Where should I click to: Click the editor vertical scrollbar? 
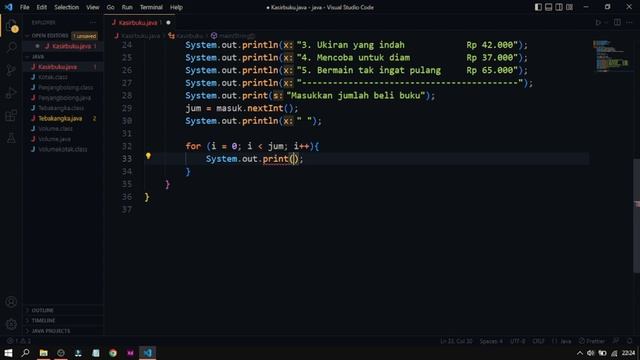pyautogui.click(x=636, y=215)
